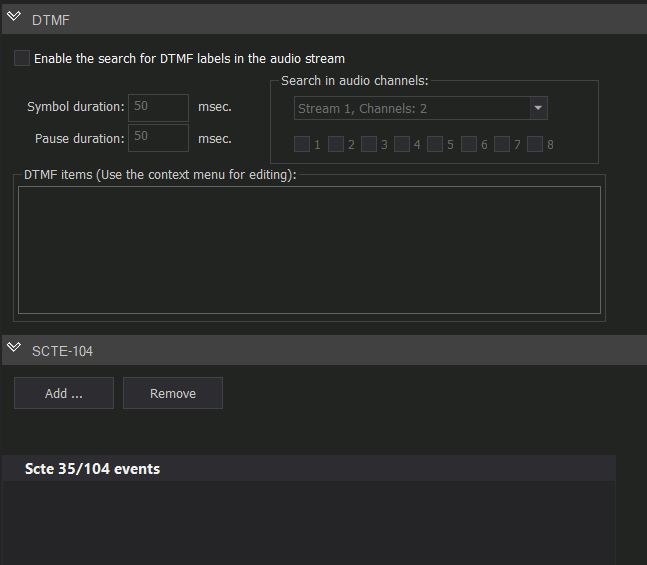Click the Symbol duration label
The width and height of the screenshot is (647, 565).
pyautogui.click(x=76, y=107)
